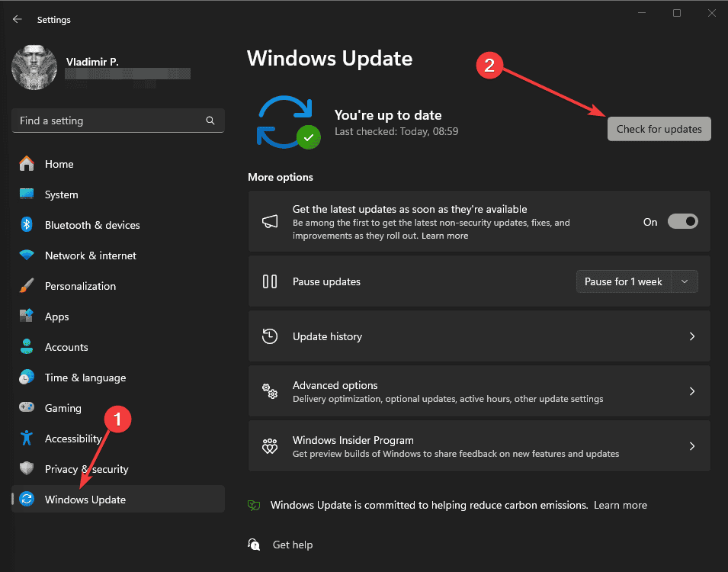Expand Advanced options with its chevron

pyautogui.click(x=691, y=391)
